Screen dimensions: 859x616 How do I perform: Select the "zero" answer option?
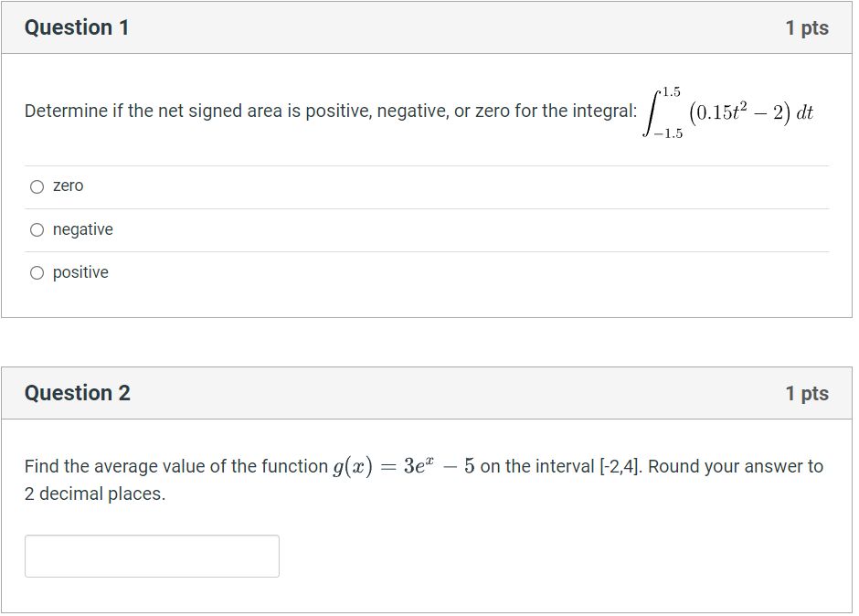click(x=37, y=186)
